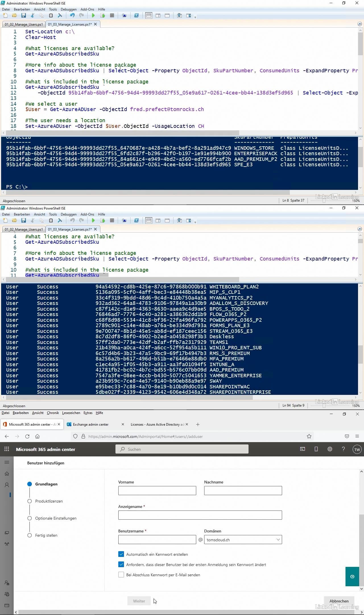Screen dimensions: 364x615
Task: Open the TW account profile avatar
Action: (357, 449)
